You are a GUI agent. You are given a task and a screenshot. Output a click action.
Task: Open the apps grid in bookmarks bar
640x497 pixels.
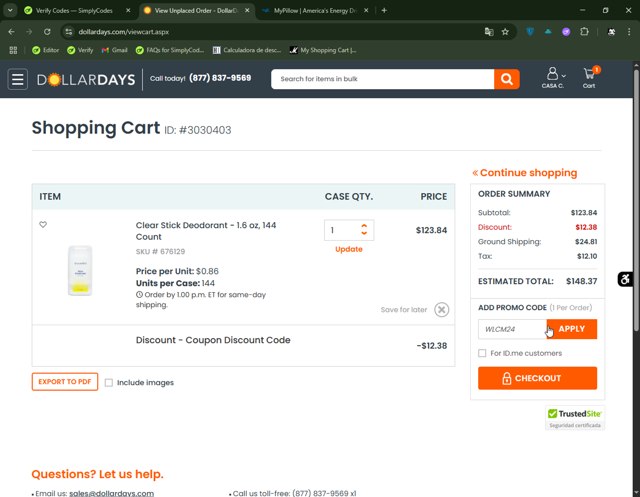pyautogui.click(x=13, y=50)
